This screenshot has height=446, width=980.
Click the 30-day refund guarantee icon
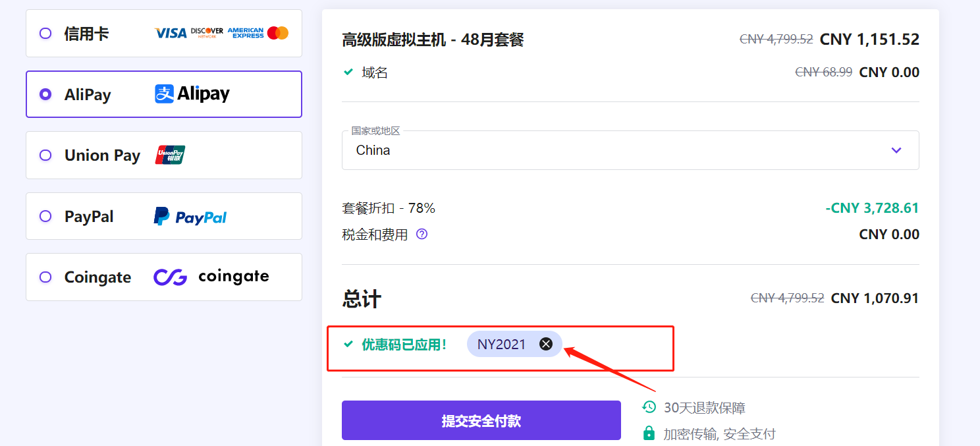(649, 407)
